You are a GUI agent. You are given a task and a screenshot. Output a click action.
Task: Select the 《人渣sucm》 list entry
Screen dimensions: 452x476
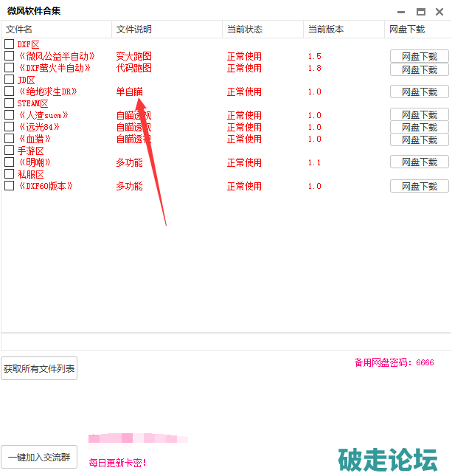tap(44, 115)
